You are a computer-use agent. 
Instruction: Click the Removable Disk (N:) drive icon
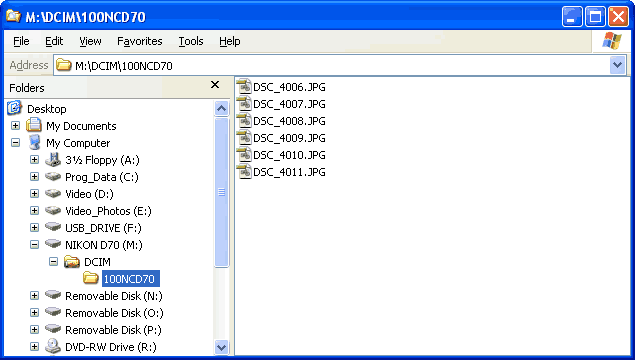point(53,295)
